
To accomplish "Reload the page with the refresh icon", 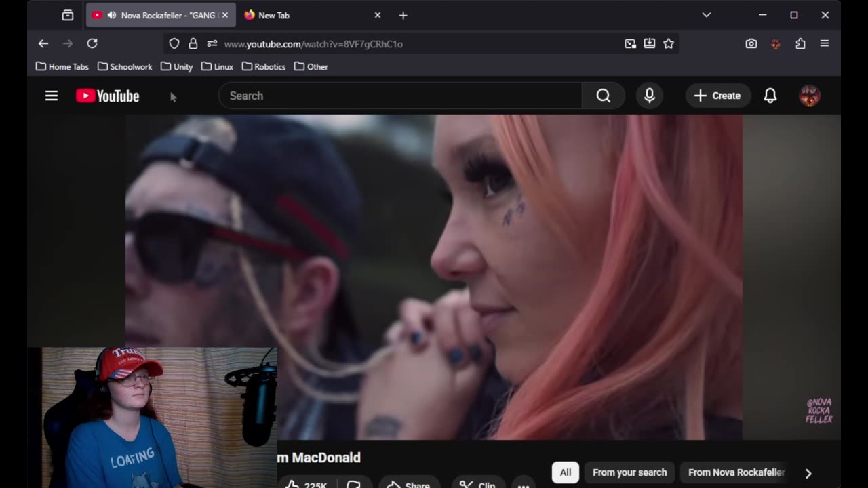I will 92,43.
